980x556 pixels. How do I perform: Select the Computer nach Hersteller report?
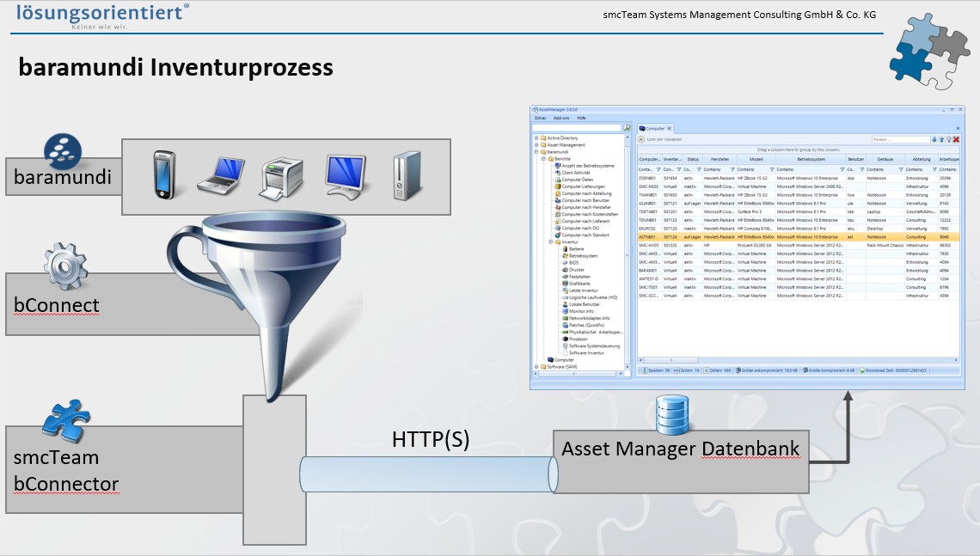(585, 207)
